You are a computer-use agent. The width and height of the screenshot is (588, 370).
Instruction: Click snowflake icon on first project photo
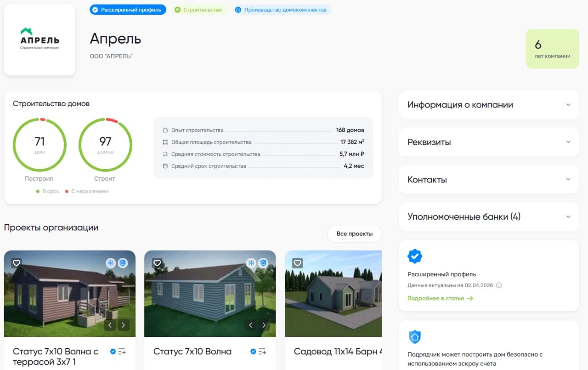coord(111,263)
